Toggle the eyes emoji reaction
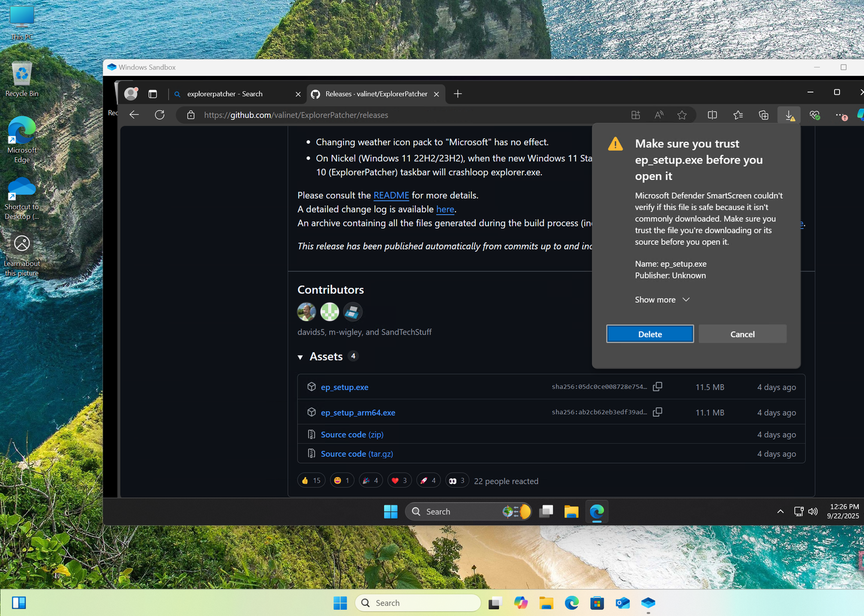Image resolution: width=864 pixels, height=616 pixels. pos(457,480)
